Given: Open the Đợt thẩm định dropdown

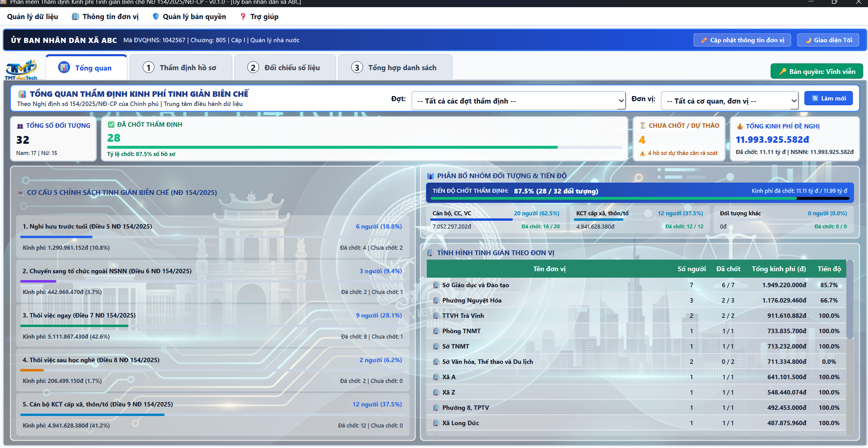Looking at the screenshot, I should [518, 101].
